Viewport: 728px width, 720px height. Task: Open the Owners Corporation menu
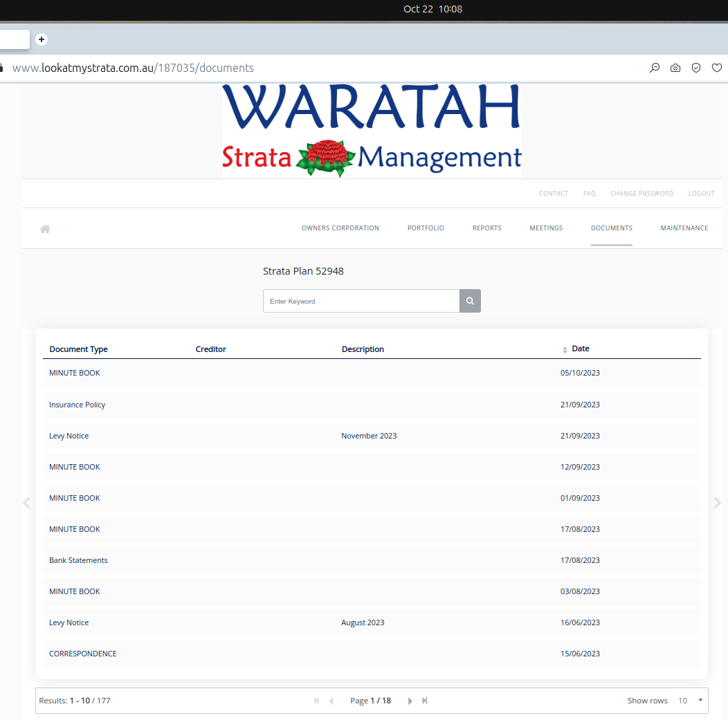[340, 228]
